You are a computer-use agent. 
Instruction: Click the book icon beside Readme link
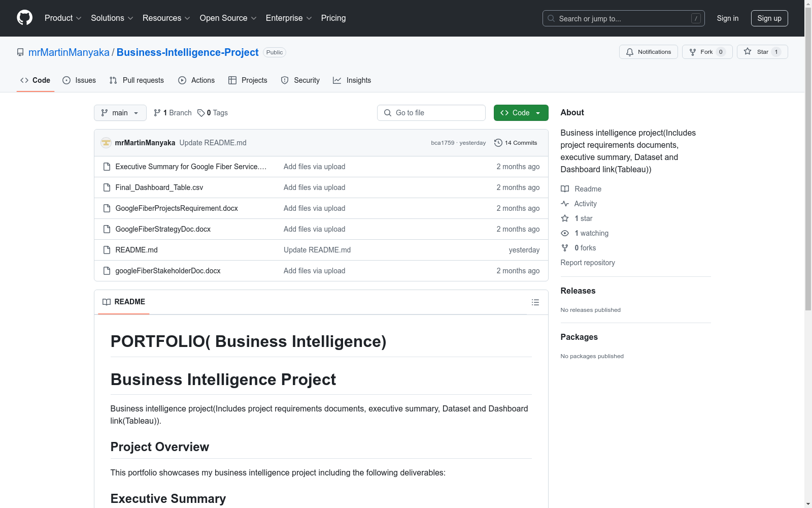(x=565, y=189)
